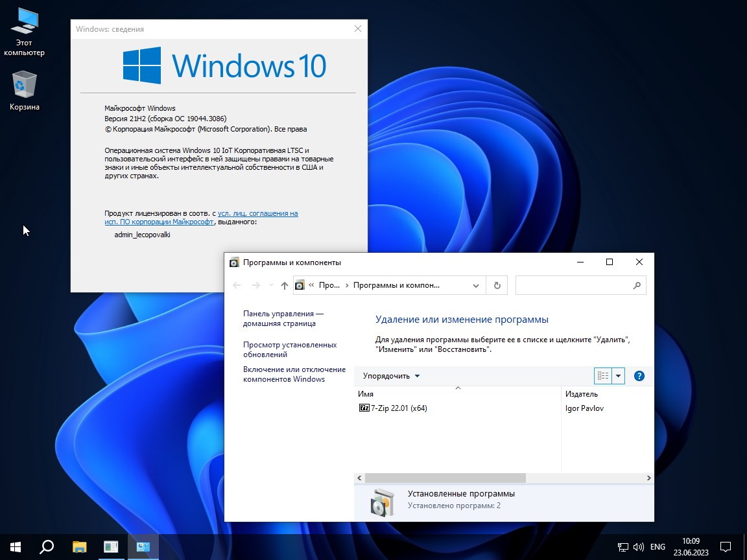Open 'Включение или отключение компонентов Windows'
747x560 pixels.
tap(294, 374)
